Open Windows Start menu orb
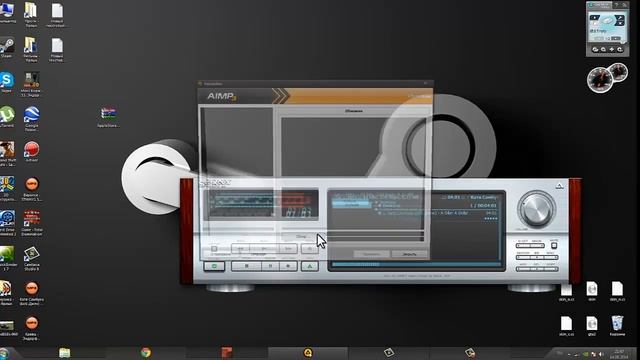This screenshot has height=360, width=640. [4, 353]
